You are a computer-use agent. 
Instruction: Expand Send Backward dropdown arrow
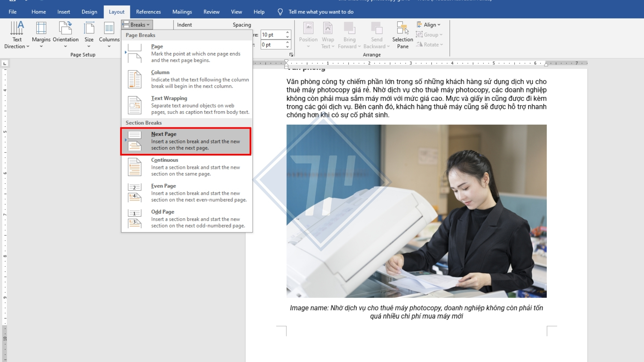coord(388,47)
